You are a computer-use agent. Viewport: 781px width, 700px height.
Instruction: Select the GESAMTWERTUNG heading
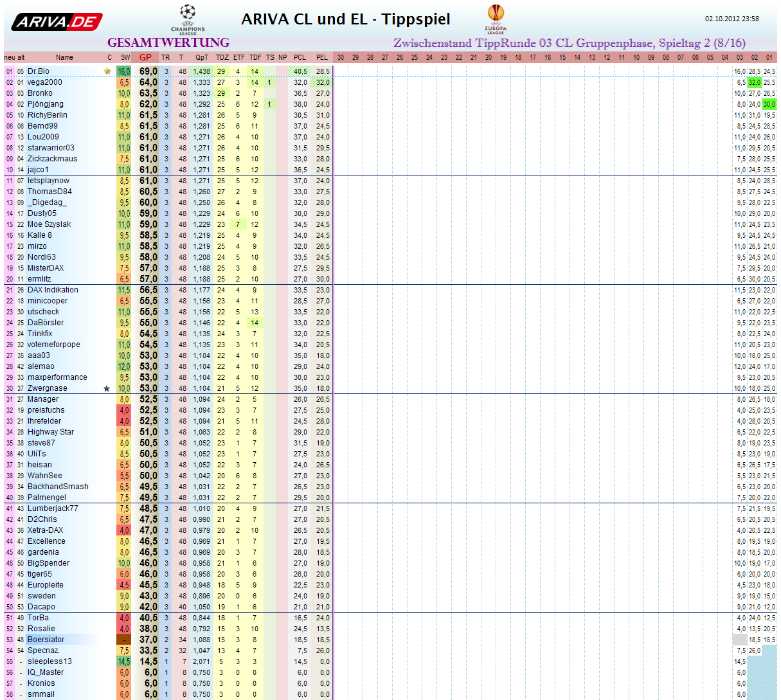[x=168, y=43]
